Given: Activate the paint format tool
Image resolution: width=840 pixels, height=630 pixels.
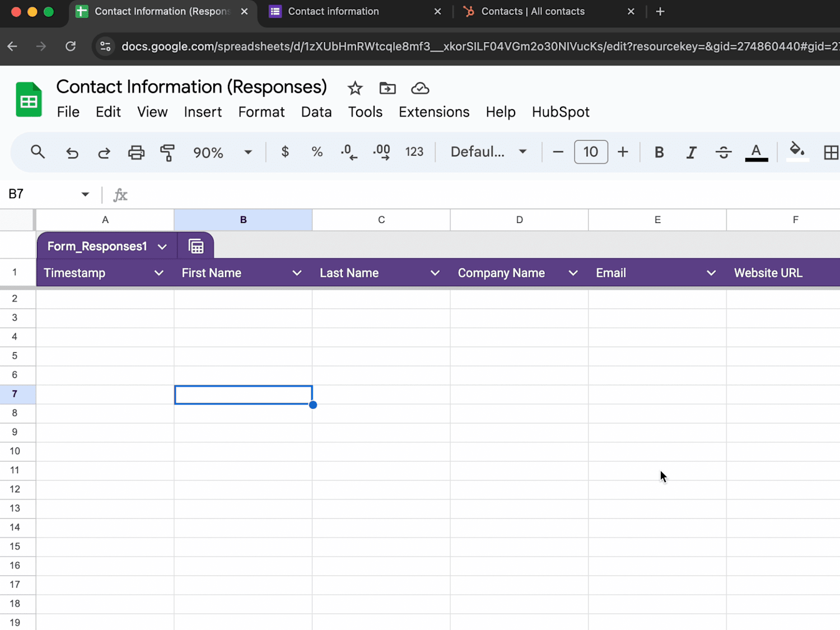Looking at the screenshot, I should tap(167, 152).
